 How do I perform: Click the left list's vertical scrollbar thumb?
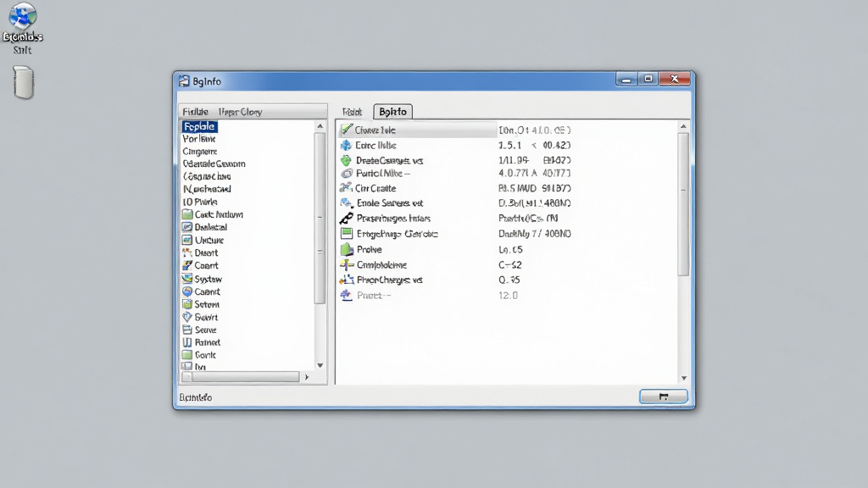[x=320, y=218]
